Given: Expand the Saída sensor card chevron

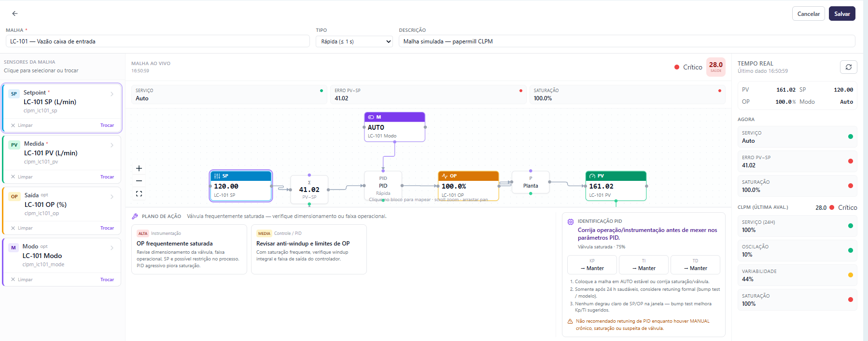Looking at the screenshot, I should pyautogui.click(x=112, y=197).
